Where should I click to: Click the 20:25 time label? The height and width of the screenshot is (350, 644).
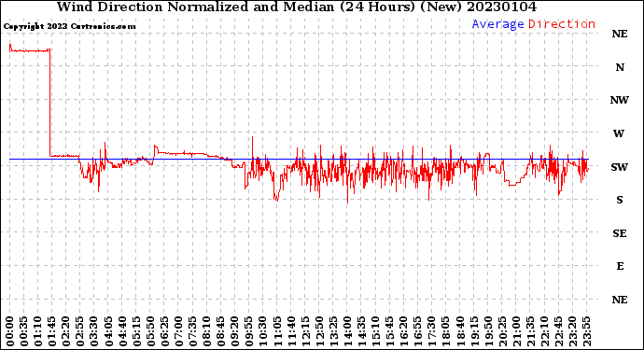(502, 331)
